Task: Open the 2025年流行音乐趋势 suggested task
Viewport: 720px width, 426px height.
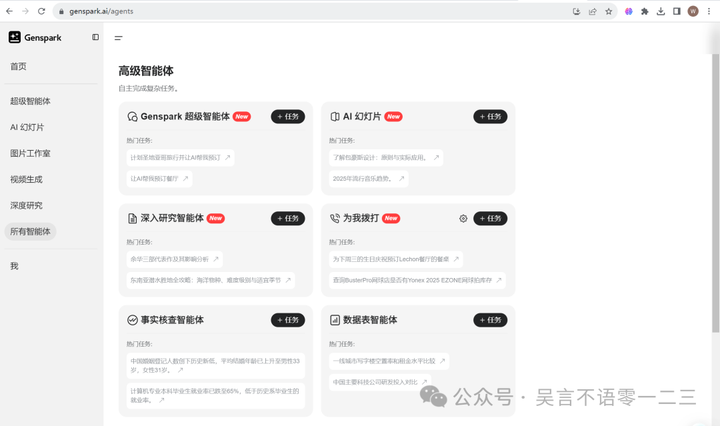Action: 369,179
